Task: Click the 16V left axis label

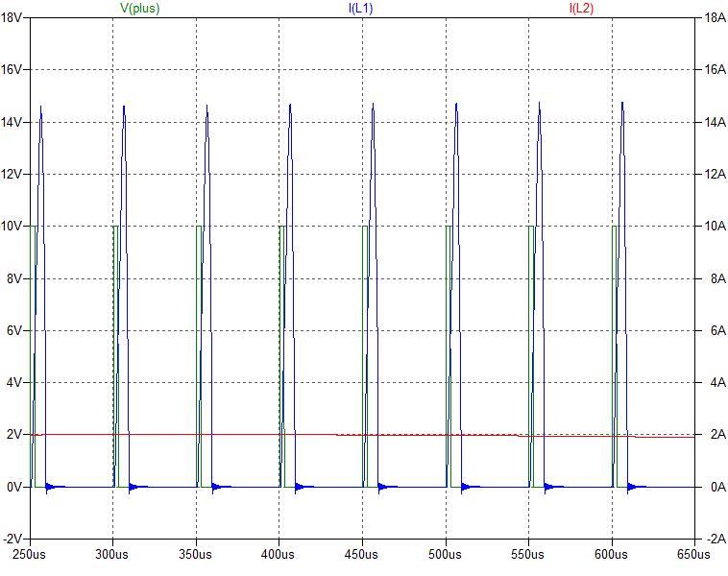Action: [x=12, y=70]
